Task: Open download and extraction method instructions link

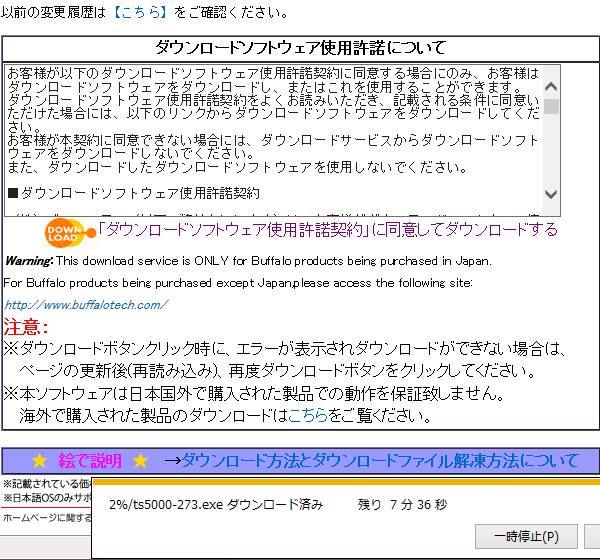Action: click(x=379, y=461)
